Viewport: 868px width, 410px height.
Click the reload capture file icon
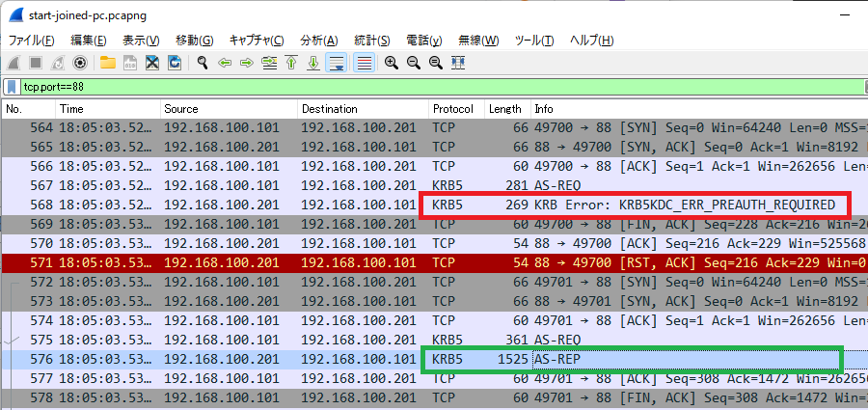coord(175,63)
